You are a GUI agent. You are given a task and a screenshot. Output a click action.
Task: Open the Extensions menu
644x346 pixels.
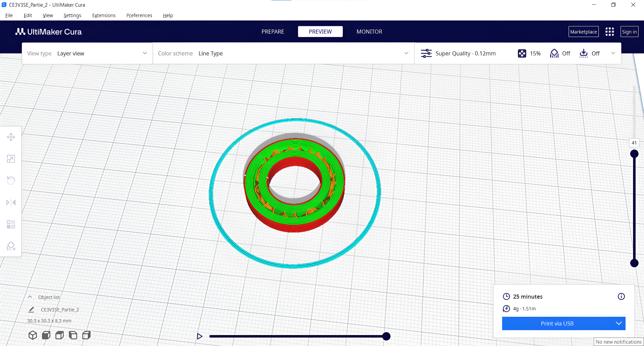coord(104,15)
